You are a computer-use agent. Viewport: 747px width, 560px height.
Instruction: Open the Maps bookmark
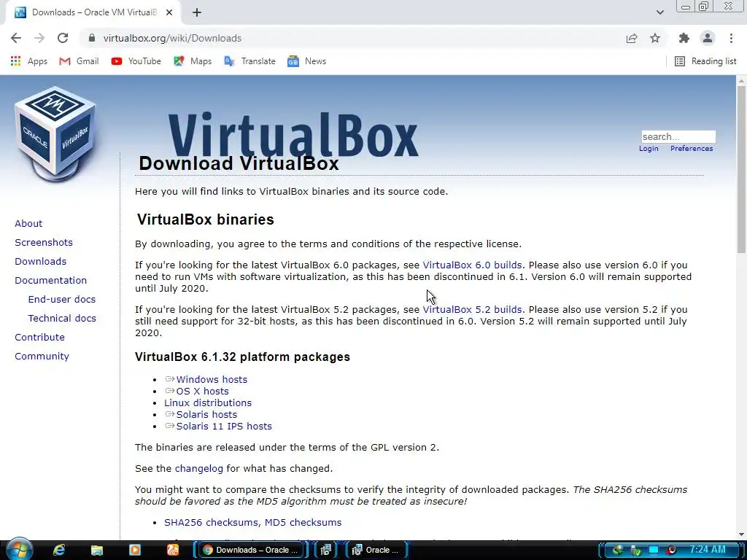pos(193,61)
